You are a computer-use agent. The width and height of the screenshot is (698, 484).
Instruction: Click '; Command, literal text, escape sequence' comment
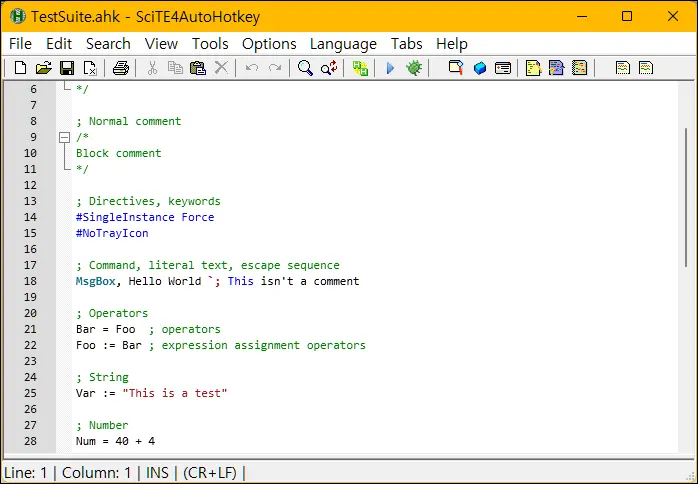[x=208, y=265]
